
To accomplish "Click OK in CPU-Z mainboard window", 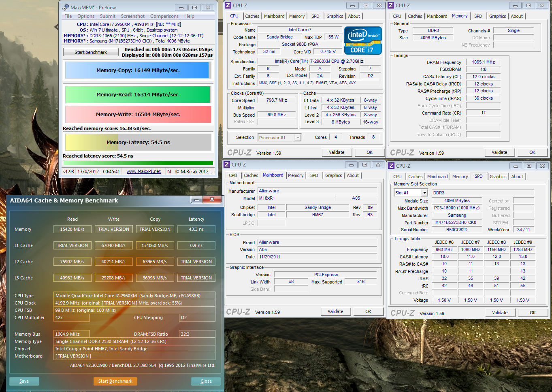I will coord(369,311).
